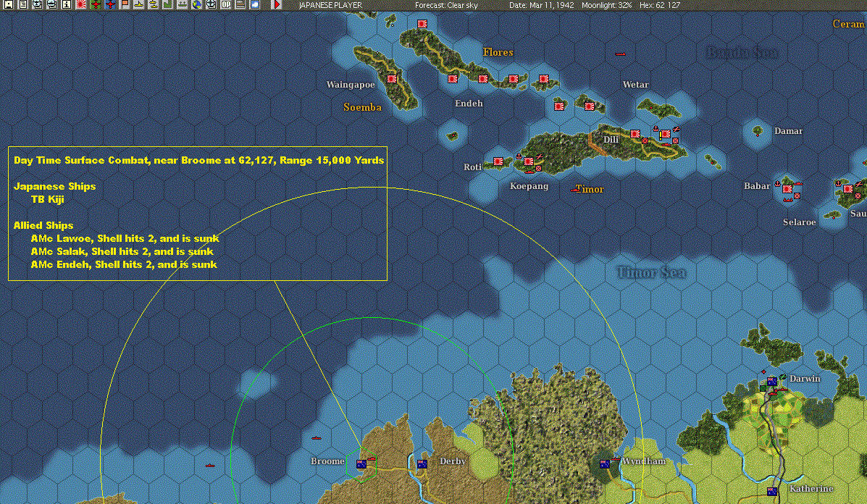Open the Japanese rising sun flag icon
The height and width of the screenshot is (504, 867).
(x=80, y=4)
